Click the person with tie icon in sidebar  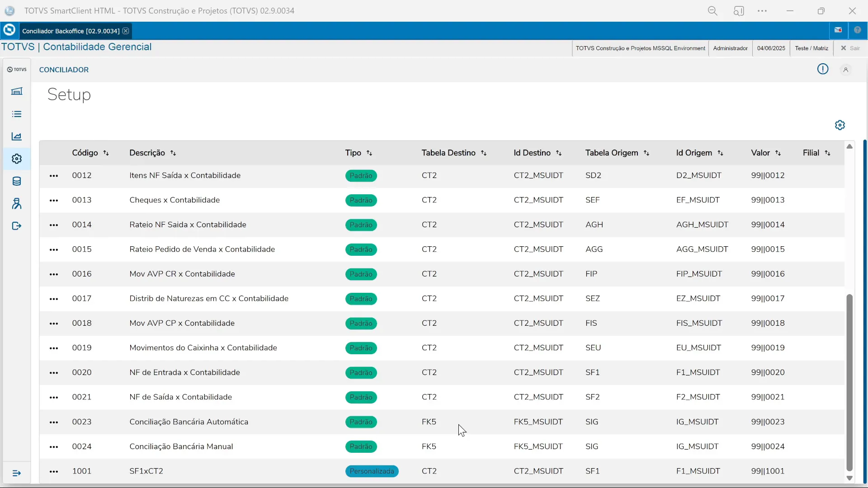click(x=17, y=204)
